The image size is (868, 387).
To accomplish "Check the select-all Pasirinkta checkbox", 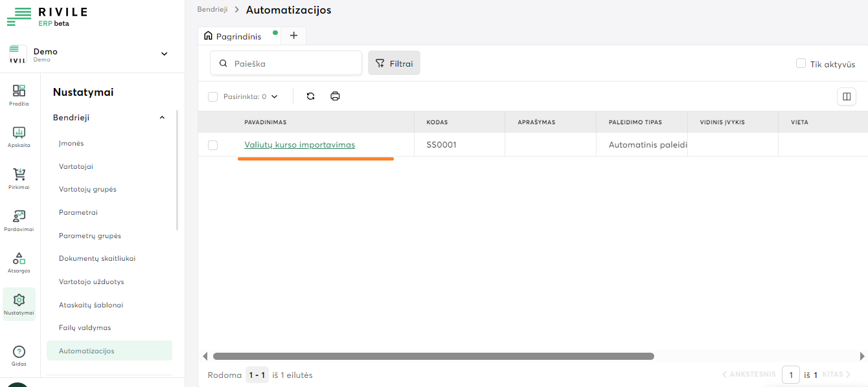I will [212, 96].
